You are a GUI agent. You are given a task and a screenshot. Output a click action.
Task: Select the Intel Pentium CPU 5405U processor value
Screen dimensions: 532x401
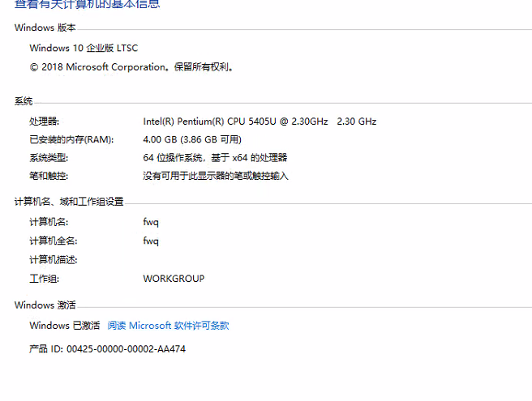(260, 122)
